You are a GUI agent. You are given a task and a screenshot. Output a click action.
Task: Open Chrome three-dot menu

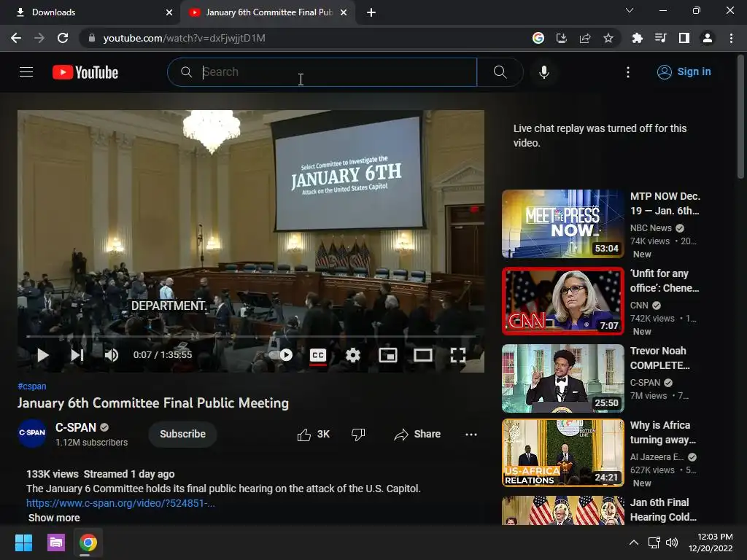pos(731,38)
